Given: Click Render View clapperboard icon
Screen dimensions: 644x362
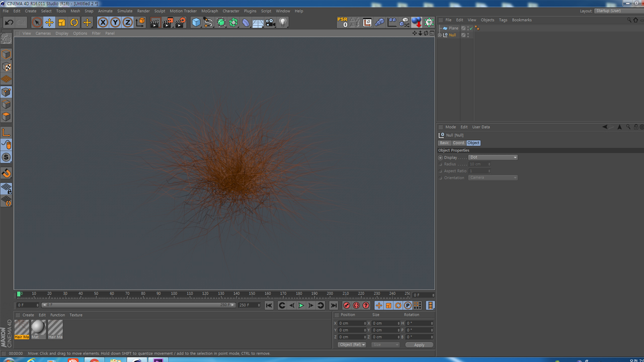Looking at the screenshot, I should pyautogui.click(x=155, y=22).
